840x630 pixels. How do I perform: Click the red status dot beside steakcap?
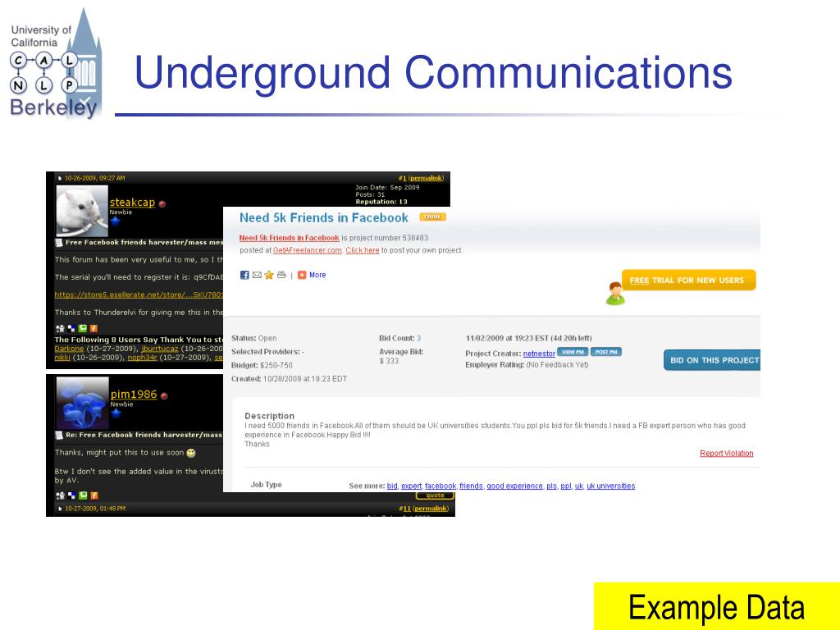162,203
